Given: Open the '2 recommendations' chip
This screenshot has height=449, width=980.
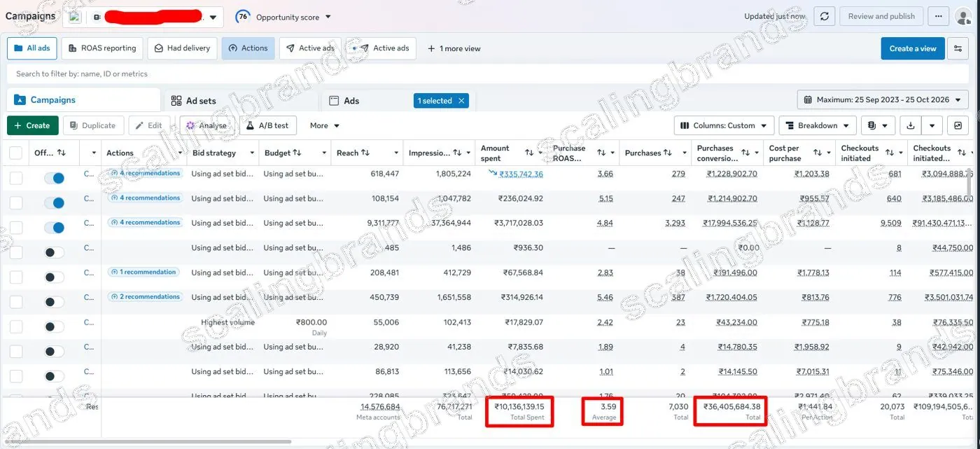Looking at the screenshot, I should (x=145, y=296).
